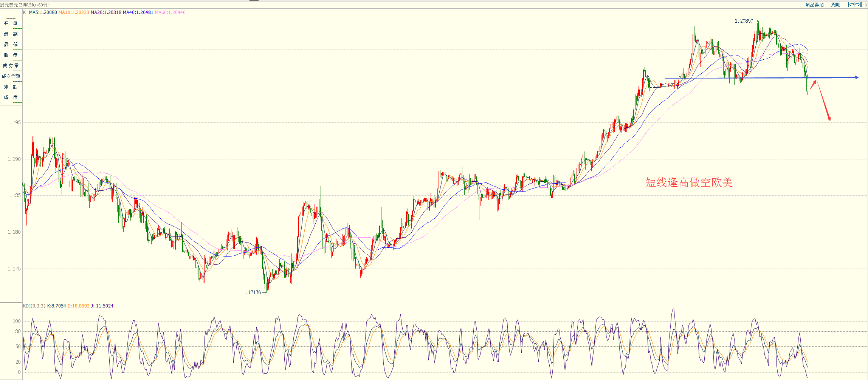The image size is (868, 380).
Task: Open the split-panel layout icon
Action: pyautogui.click(x=863, y=5)
